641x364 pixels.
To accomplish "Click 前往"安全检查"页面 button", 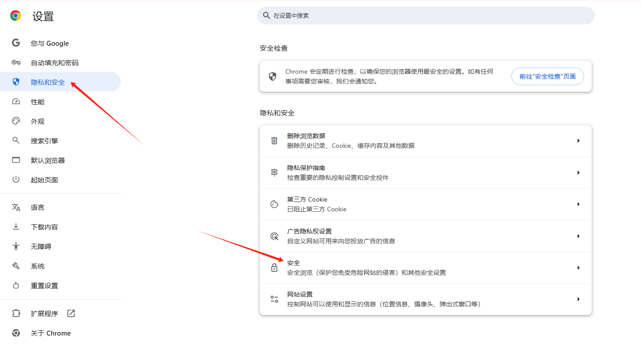I will tap(547, 76).
